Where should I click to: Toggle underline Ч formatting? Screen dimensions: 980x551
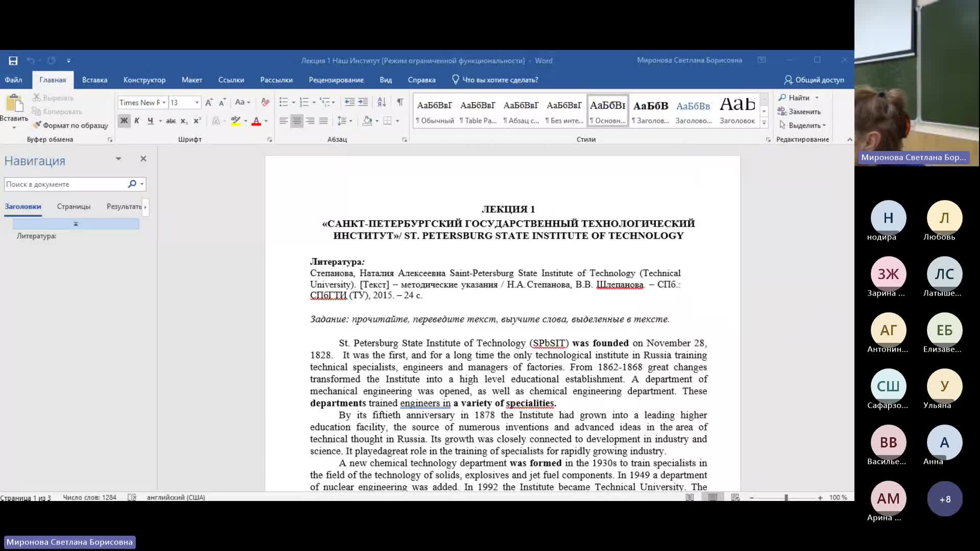[x=150, y=121]
